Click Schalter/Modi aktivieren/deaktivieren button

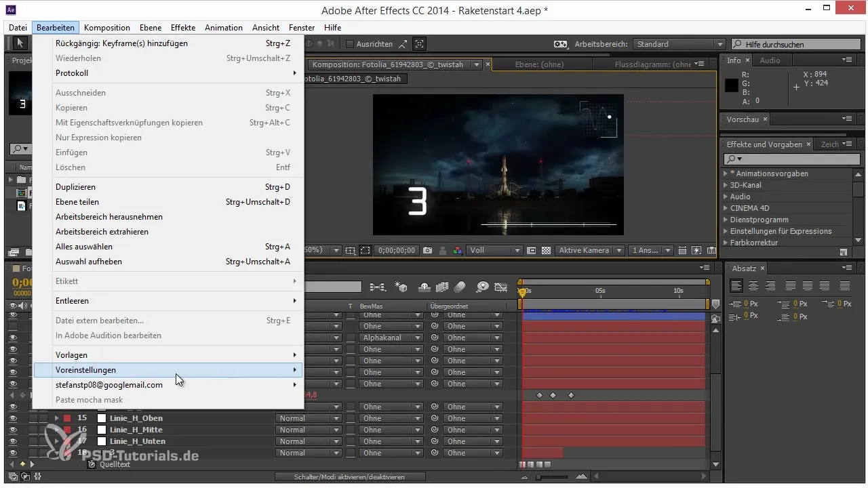[350, 476]
